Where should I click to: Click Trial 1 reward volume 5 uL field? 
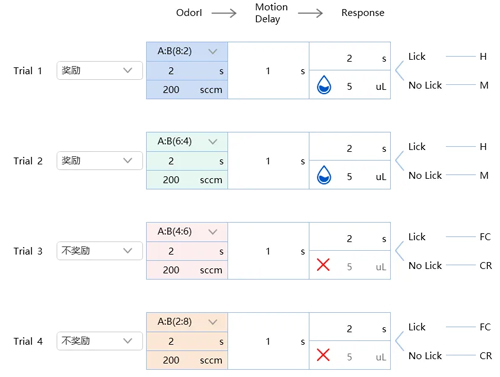coord(350,85)
